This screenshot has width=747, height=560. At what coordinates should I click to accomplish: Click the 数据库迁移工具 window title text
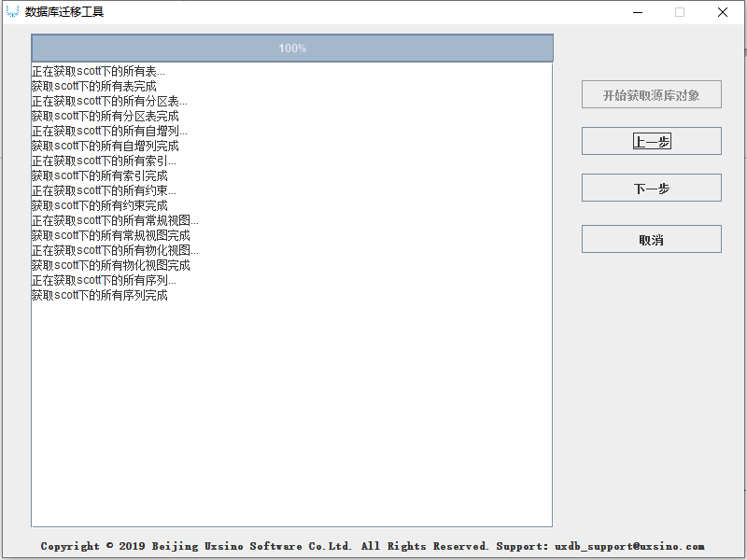[x=64, y=12]
